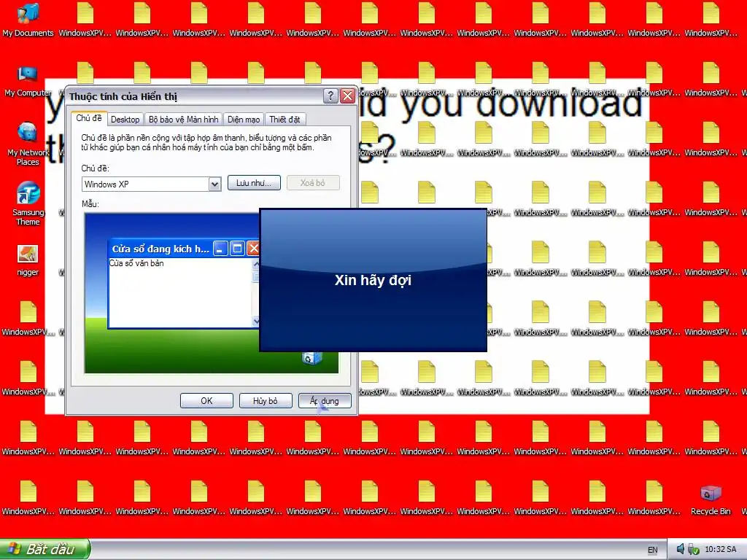Open the Recycle Bin desktop icon
Screen dimensions: 747x560
point(711,500)
